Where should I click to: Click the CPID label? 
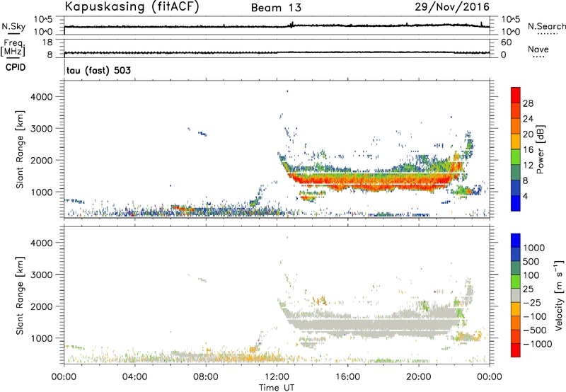(x=16, y=67)
